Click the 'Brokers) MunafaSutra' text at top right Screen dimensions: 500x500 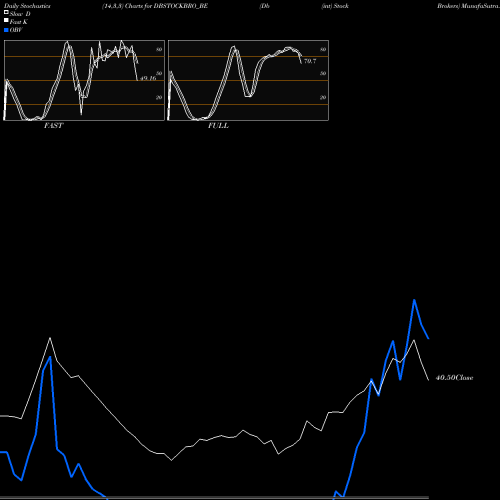pyautogui.click(x=468, y=6)
